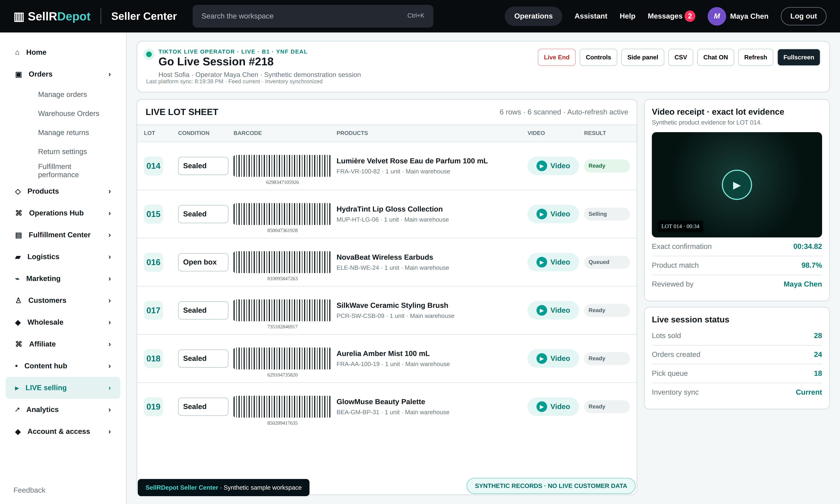Viewport: 840px width, 504px height.
Task: Click the lot number 015 badge
Action: (x=153, y=214)
